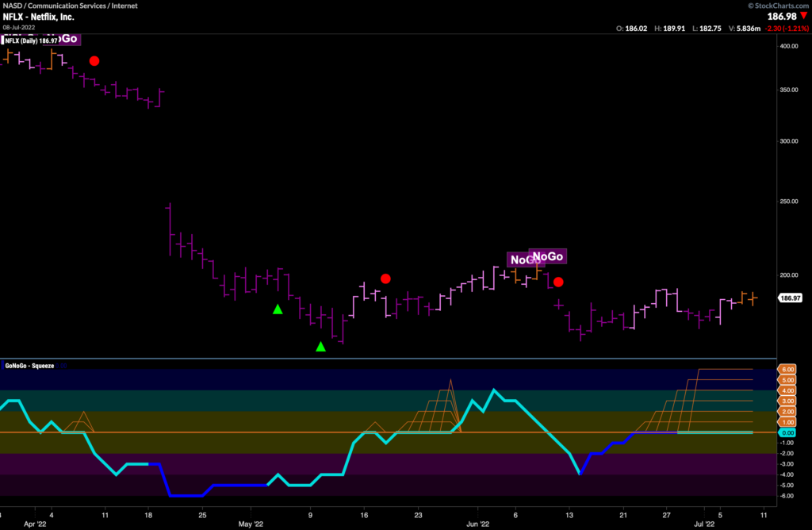Click the 350.00 price axis label
The image size is (812, 530).
pos(789,90)
